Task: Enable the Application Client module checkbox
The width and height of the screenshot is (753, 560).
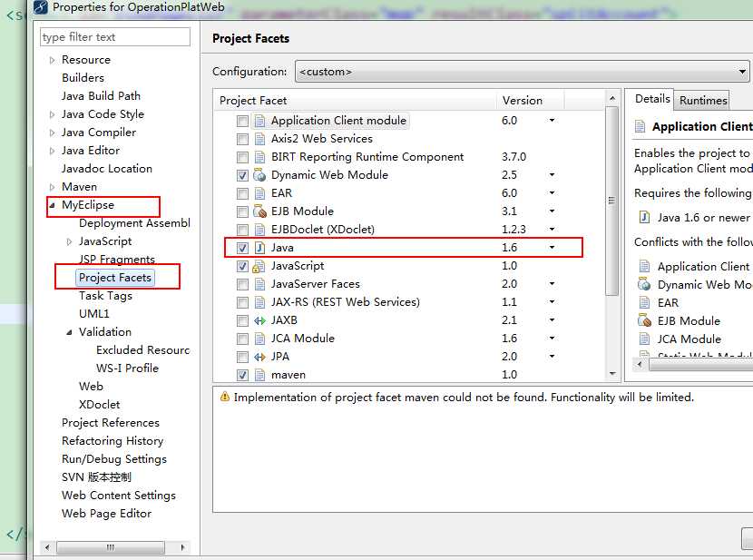Action: (242, 121)
